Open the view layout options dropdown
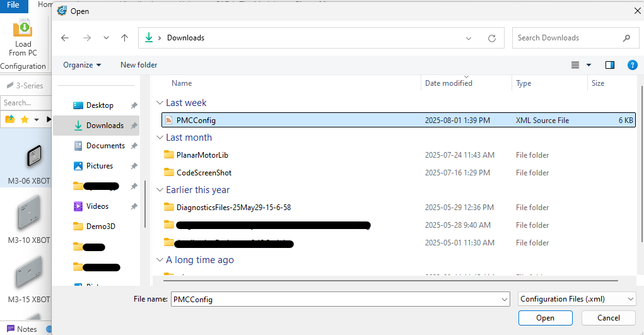This screenshot has height=335, width=644. point(581,65)
